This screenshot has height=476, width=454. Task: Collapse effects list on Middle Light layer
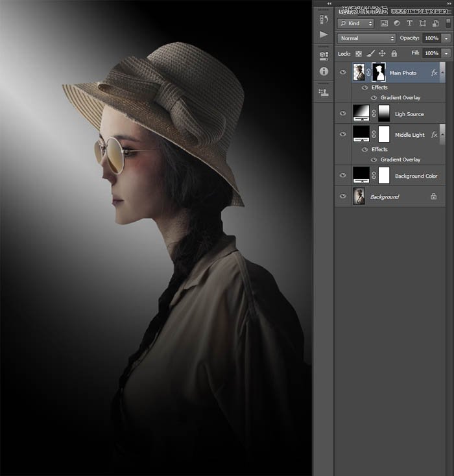coord(442,134)
